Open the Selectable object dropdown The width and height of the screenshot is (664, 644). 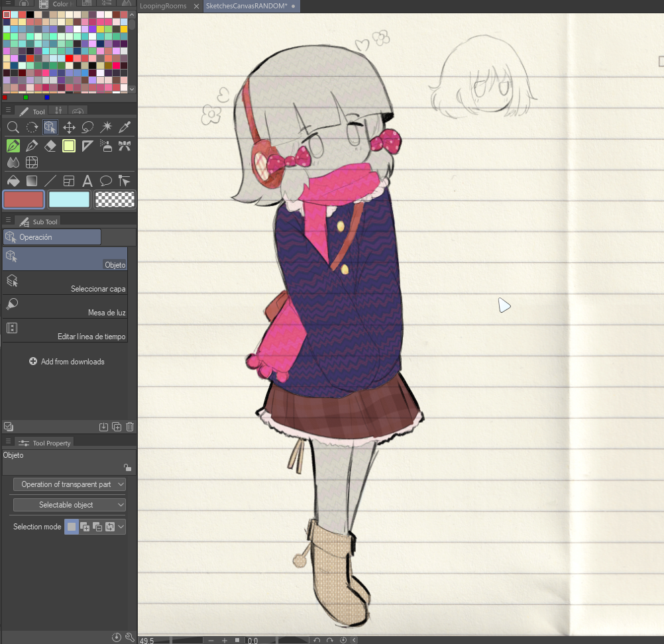point(68,504)
